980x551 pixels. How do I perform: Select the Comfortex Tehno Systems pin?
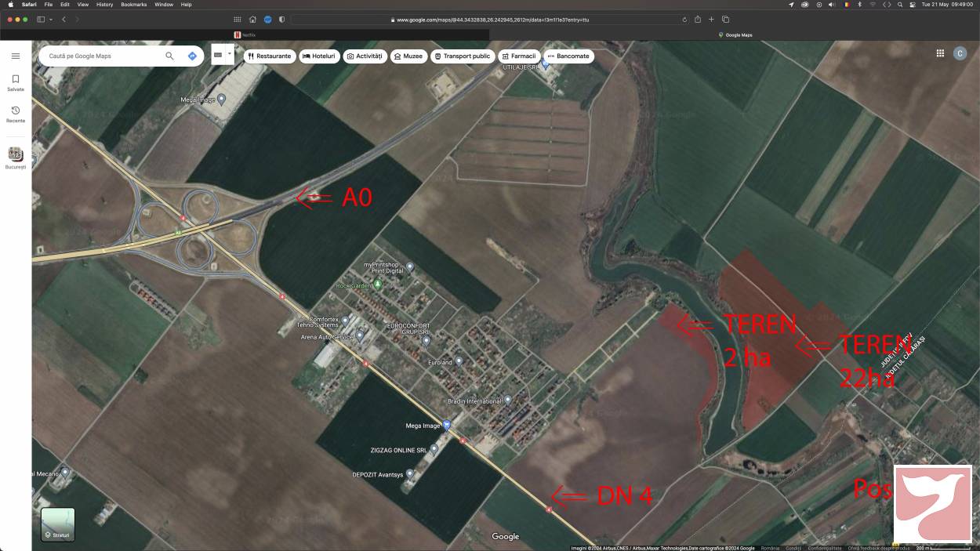tap(345, 321)
